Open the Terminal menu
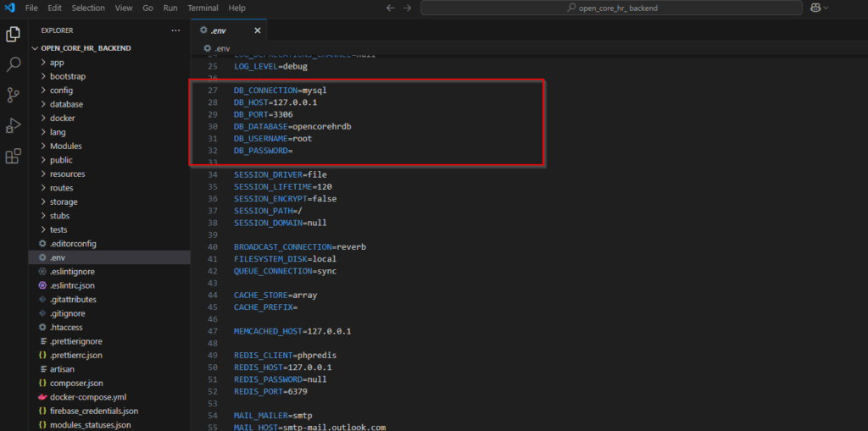The height and width of the screenshot is (431, 868). 203,8
